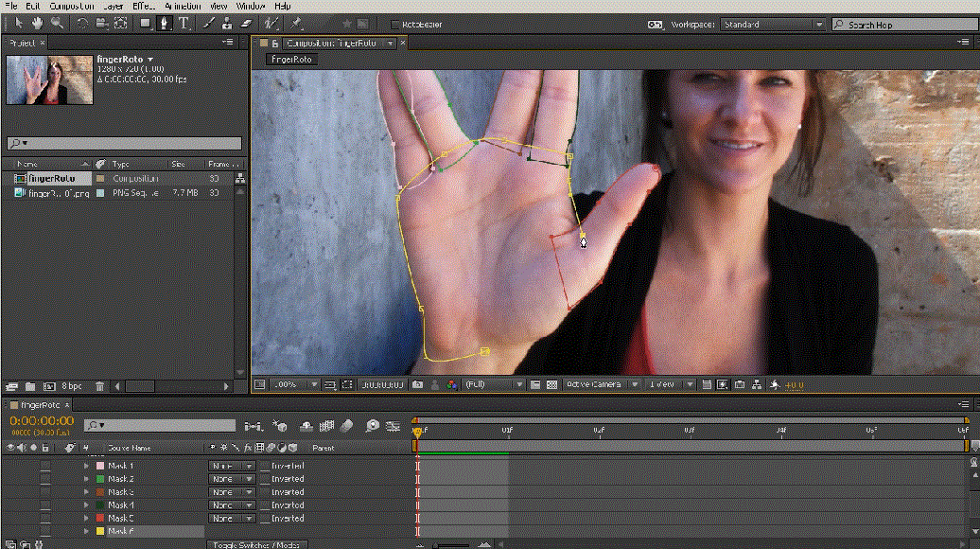Open the viewer magnification ratio dropdown
The height and width of the screenshot is (549, 980).
(295, 384)
